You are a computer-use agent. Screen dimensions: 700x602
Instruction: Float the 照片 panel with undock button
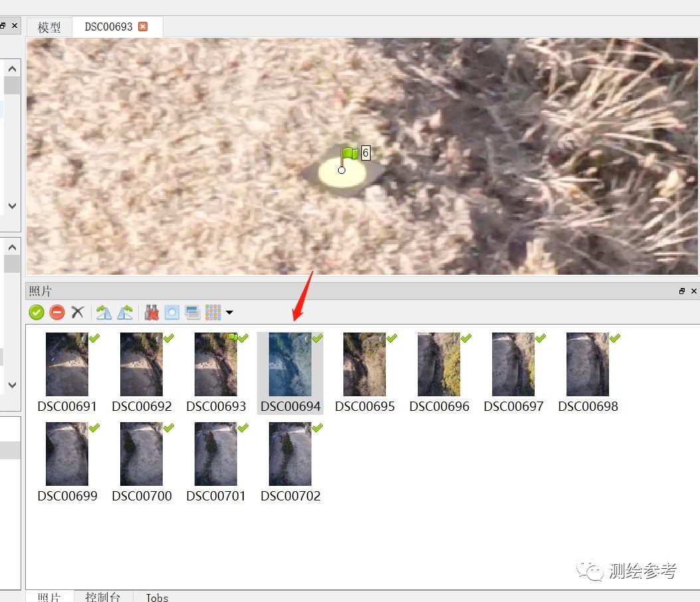tap(681, 291)
